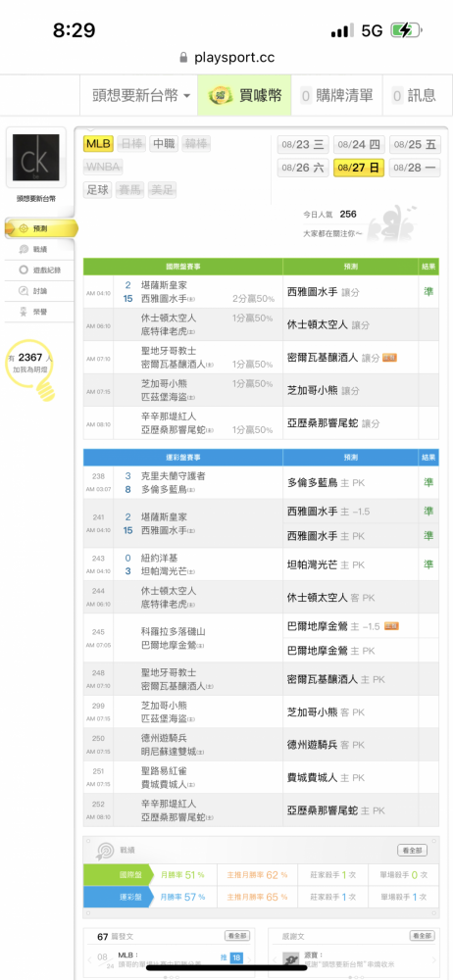Click the 西雅圖水手 讓分 prediction
453x980 pixels.
click(x=323, y=292)
